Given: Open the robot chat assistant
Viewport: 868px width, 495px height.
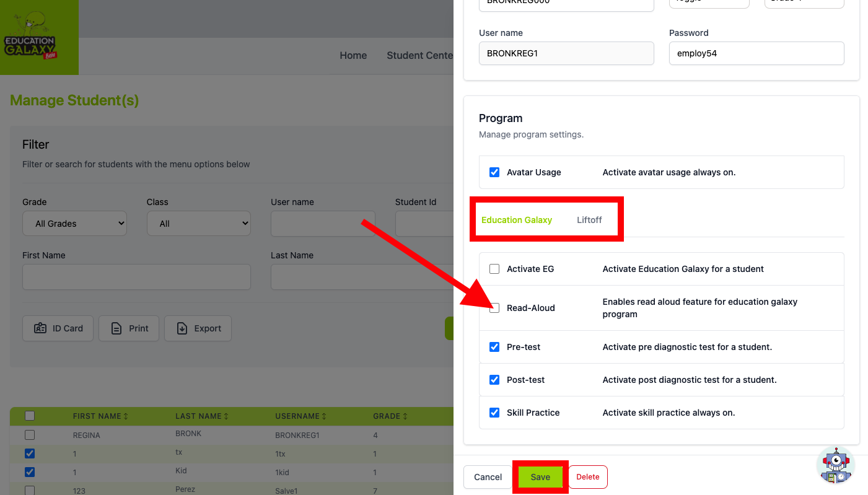Looking at the screenshot, I should point(836,465).
